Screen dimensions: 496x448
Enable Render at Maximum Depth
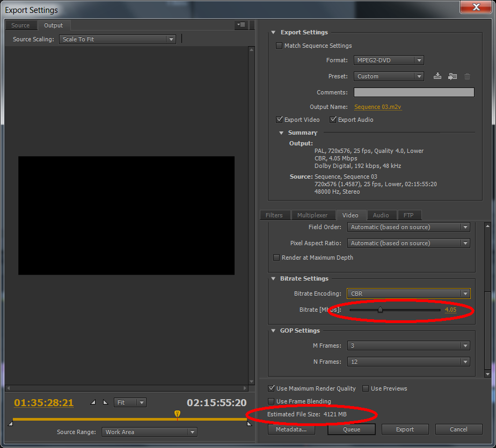pyautogui.click(x=276, y=258)
